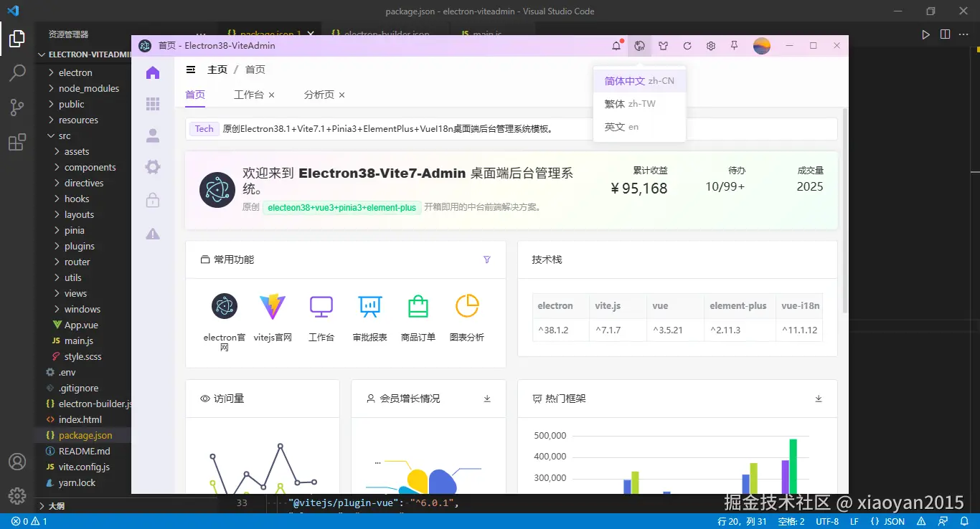Open VS Code Accounts icon
Image resolution: width=980 pixels, height=529 pixels.
tap(17, 462)
